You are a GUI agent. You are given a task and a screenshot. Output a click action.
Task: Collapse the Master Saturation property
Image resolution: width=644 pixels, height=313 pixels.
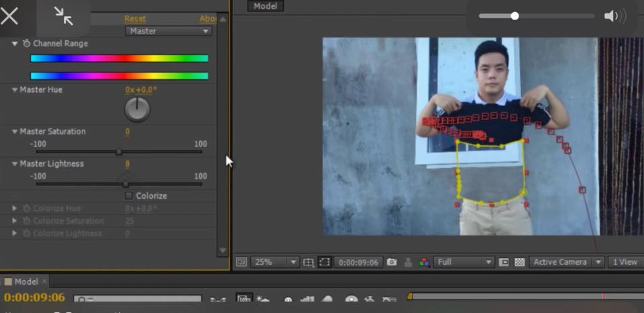(x=15, y=132)
